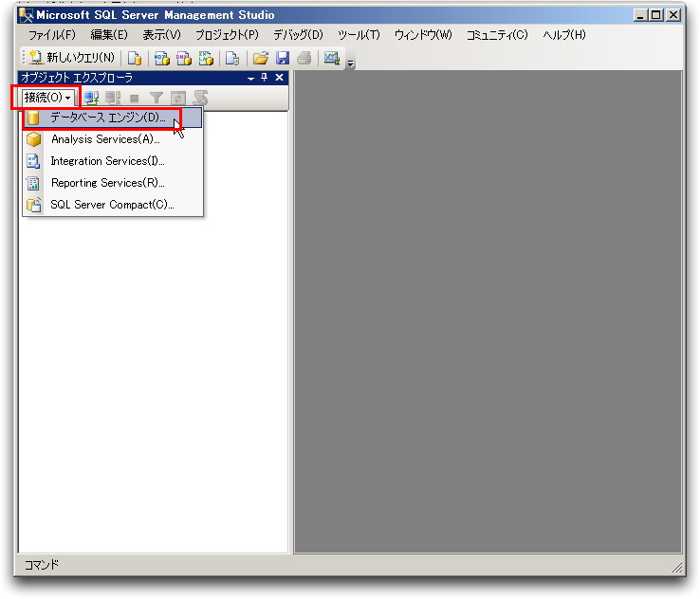Open the Activity Monitor toolbar icon
Viewport: 700px width, 599px height.
click(331, 58)
